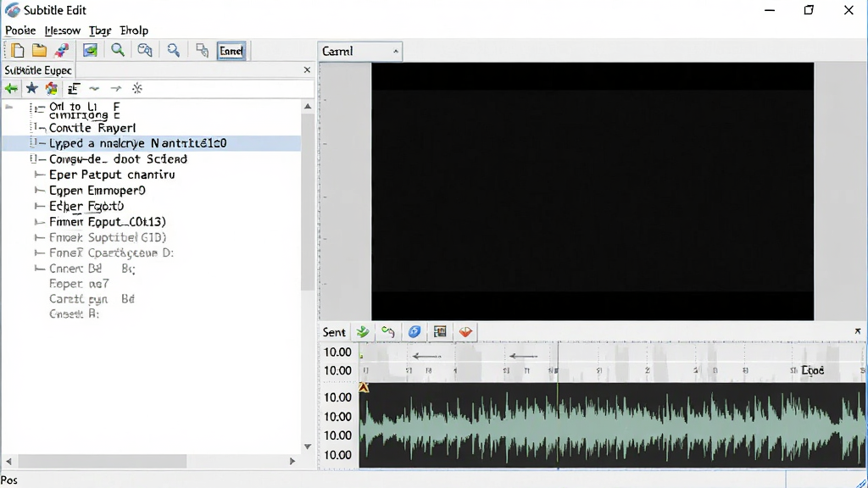
Task: Click the sparkle asterisk panel icon
Action: point(137,88)
